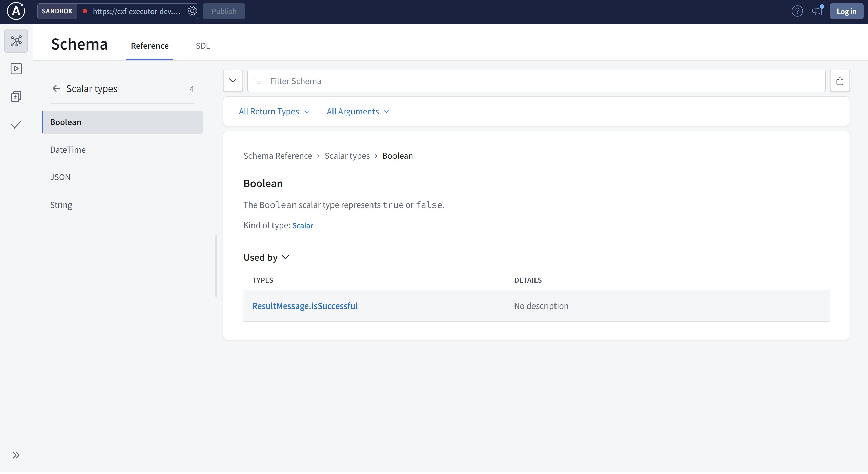Click the Log in button

[x=846, y=11]
